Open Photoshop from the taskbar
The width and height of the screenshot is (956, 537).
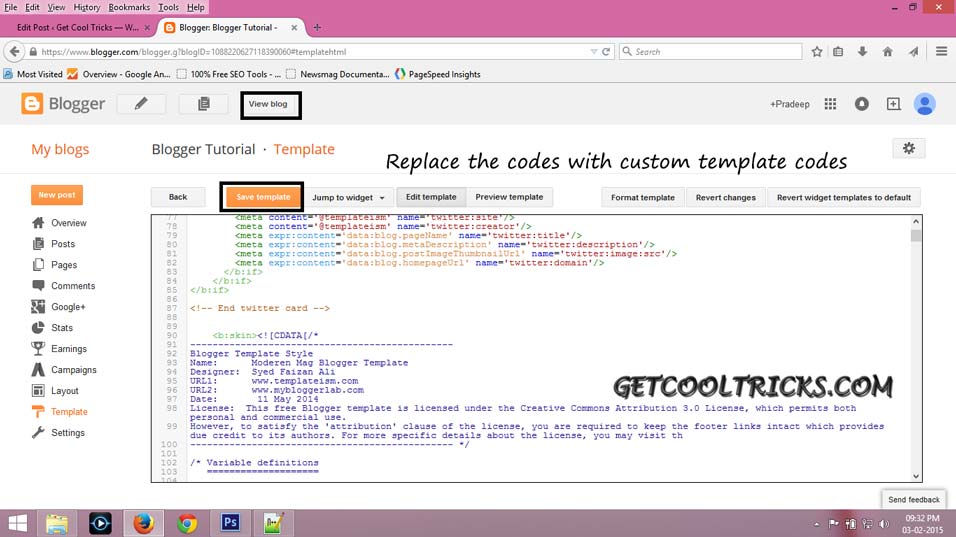[x=230, y=523]
